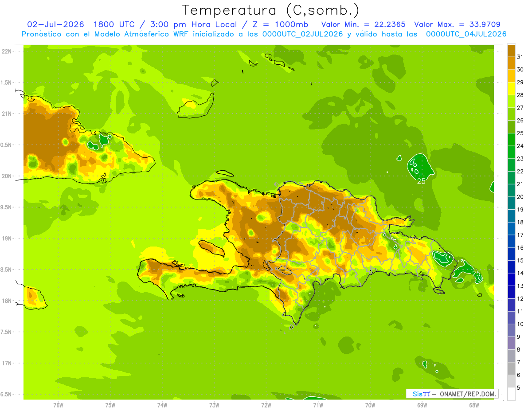Click the '1800 UTC' time label

(114, 24)
